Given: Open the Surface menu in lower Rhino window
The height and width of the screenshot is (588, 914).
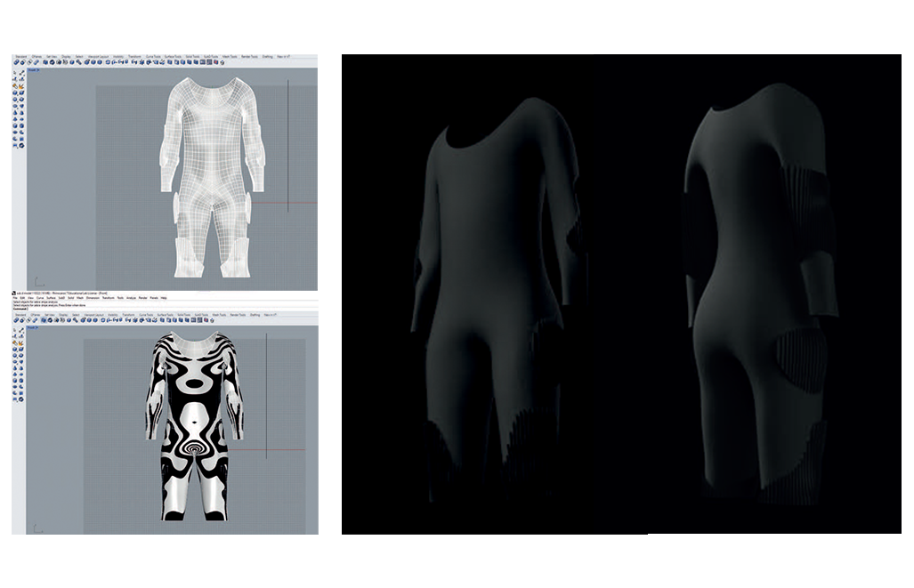Looking at the screenshot, I should [51, 298].
